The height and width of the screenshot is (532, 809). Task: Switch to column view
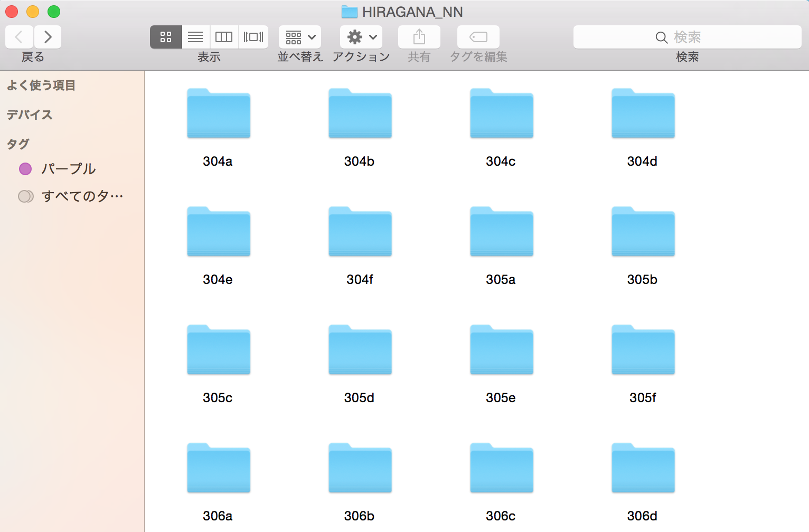(x=224, y=37)
